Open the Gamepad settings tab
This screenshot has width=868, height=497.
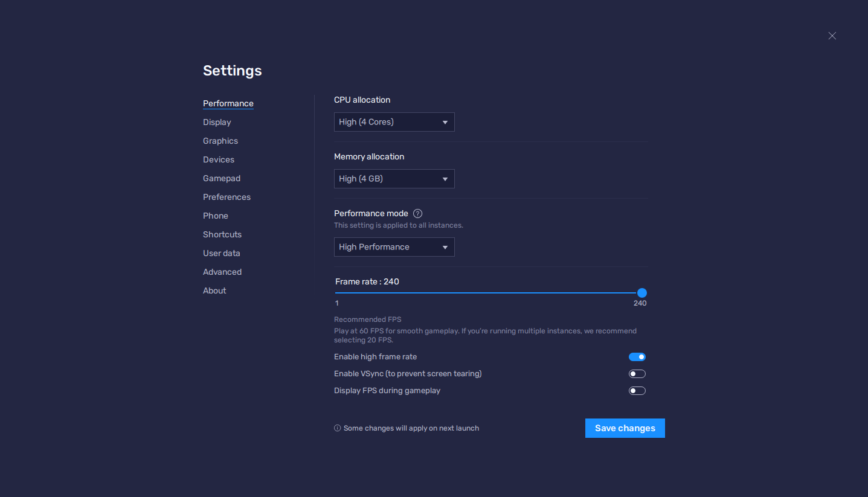click(222, 178)
